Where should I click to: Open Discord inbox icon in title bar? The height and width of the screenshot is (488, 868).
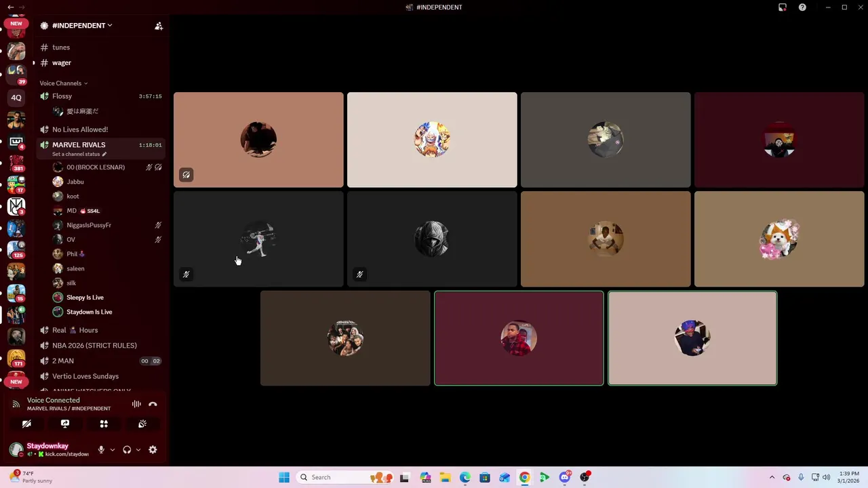(783, 7)
